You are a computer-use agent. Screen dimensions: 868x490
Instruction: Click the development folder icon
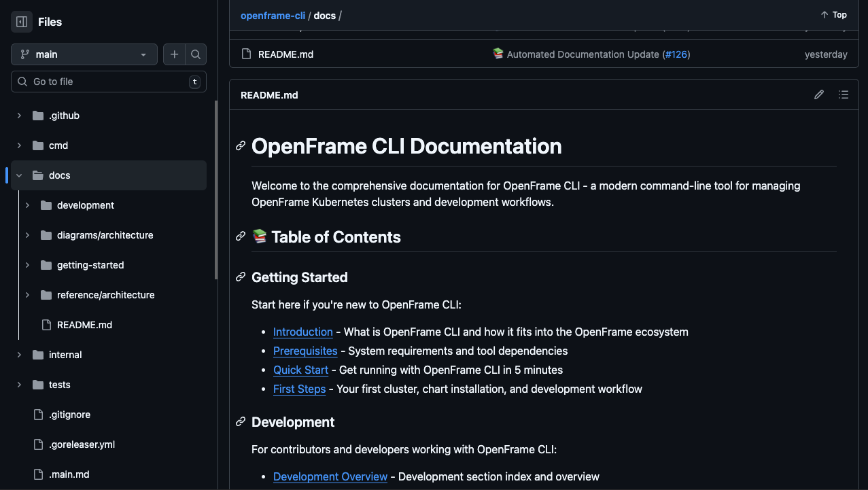point(46,205)
